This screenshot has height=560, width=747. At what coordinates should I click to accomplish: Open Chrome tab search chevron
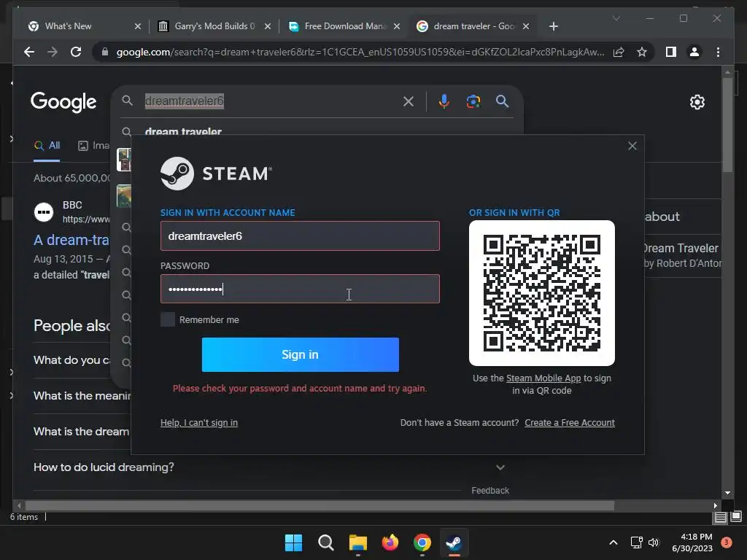point(616,18)
